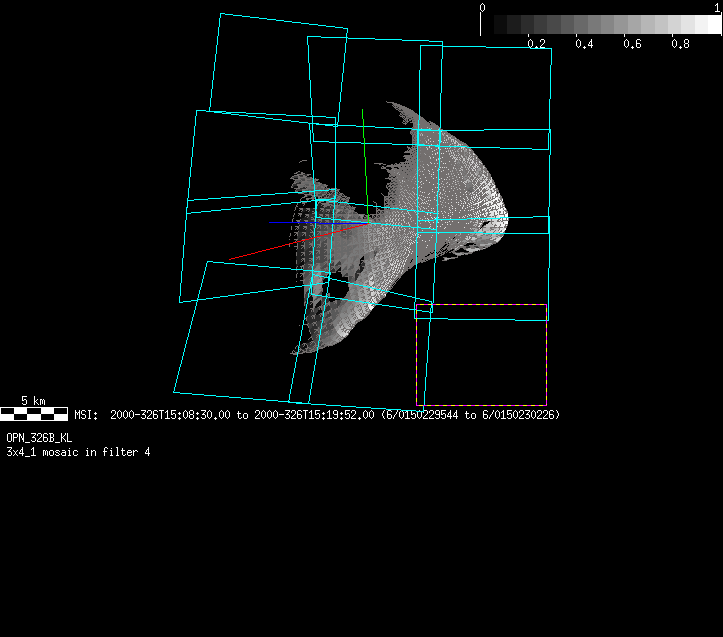
Task: Click the 5 km checkered scale bar
Action: pyautogui.click(x=34, y=413)
